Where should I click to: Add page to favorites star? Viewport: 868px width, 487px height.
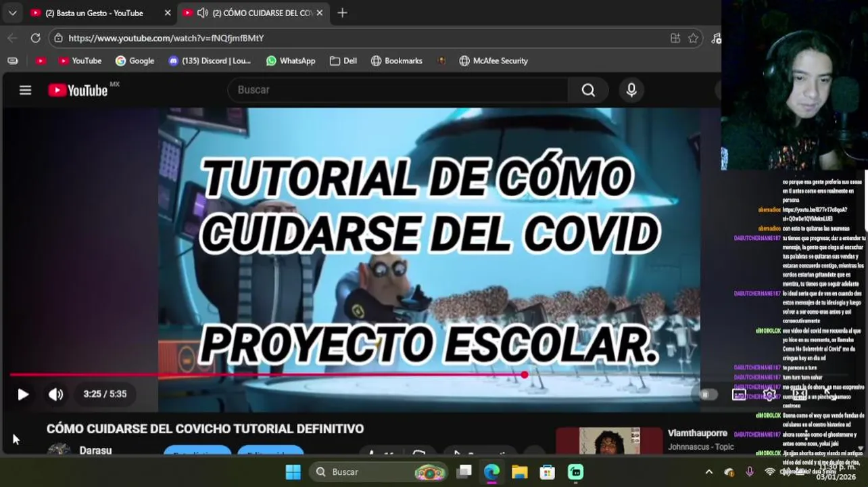pos(693,39)
